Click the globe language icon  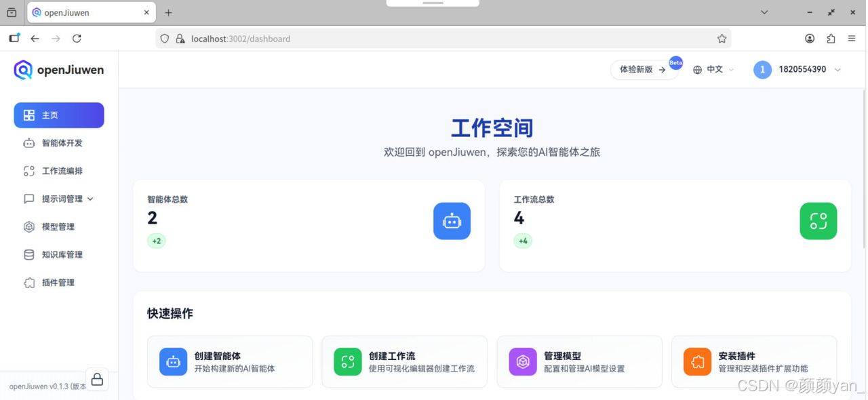(x=697, y=70)
